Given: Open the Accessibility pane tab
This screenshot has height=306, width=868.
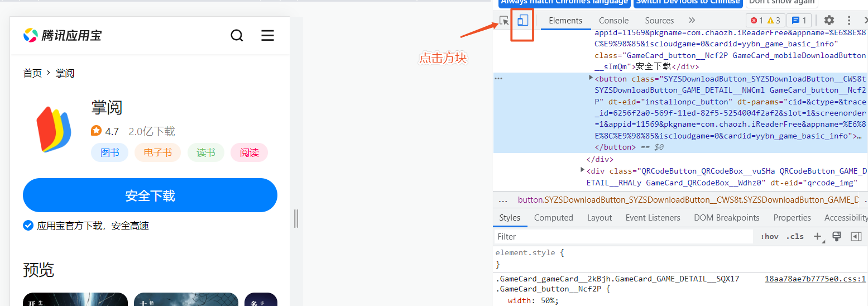Looking at the screenshot, I should (x=846, y=218).
